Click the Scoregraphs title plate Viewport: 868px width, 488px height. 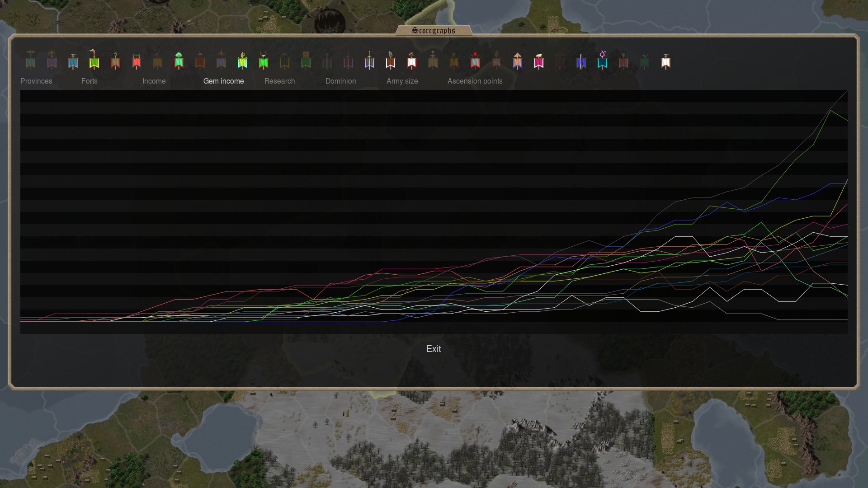coord(434,30)
